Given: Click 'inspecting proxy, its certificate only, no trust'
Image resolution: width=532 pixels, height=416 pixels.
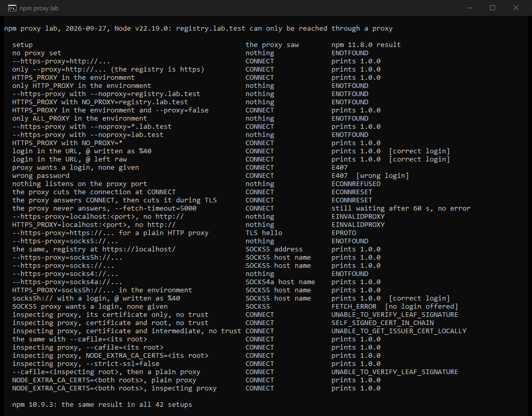Looking at the screenshot, I should tap(110, 315).
